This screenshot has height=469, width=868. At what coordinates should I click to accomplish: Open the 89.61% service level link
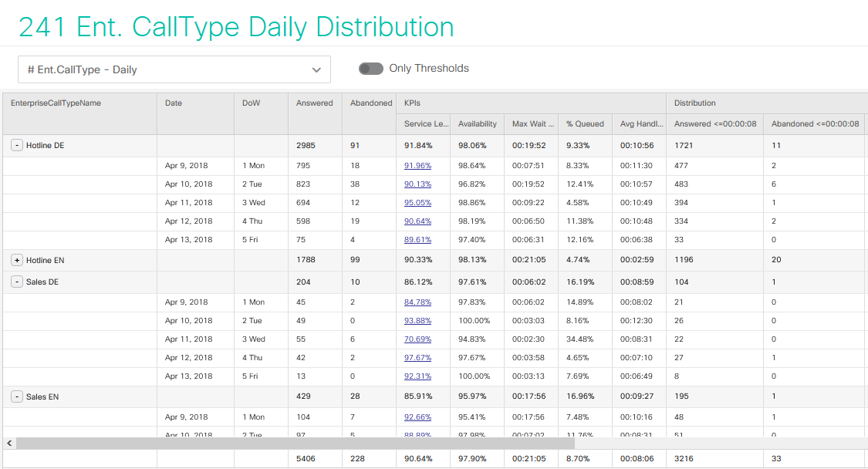pos(418,240)
